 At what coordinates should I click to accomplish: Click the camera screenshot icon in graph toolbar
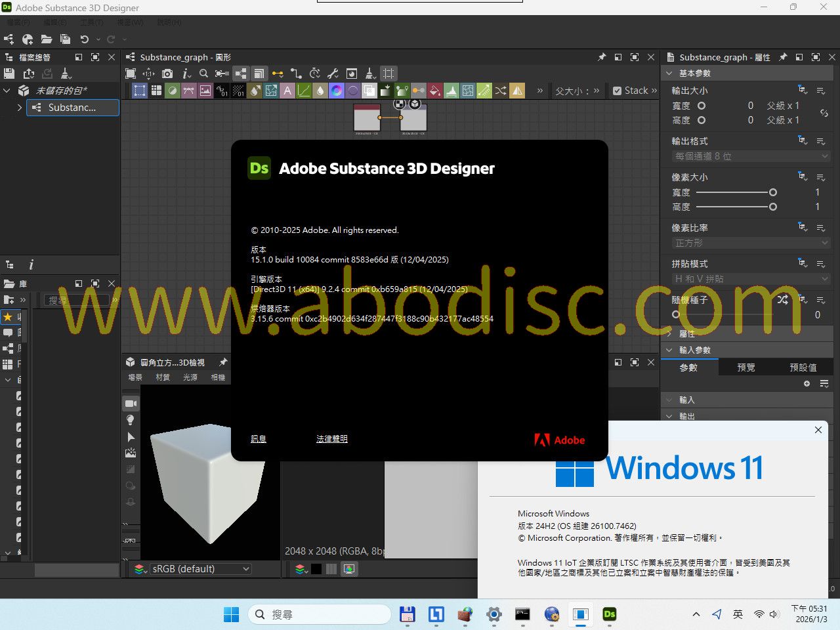tap(167, 73)
